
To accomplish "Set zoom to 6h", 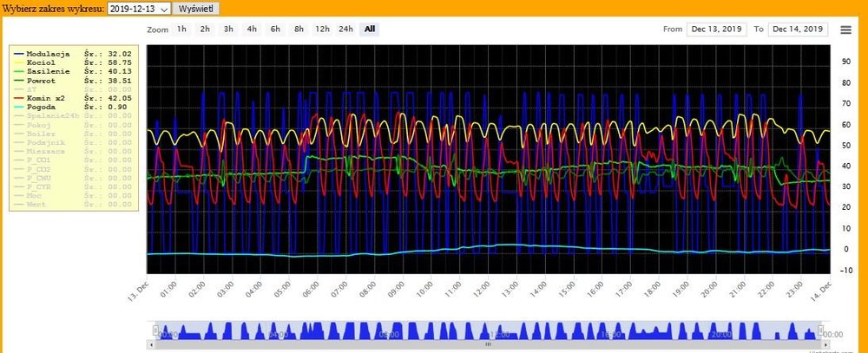I will 275,29.
